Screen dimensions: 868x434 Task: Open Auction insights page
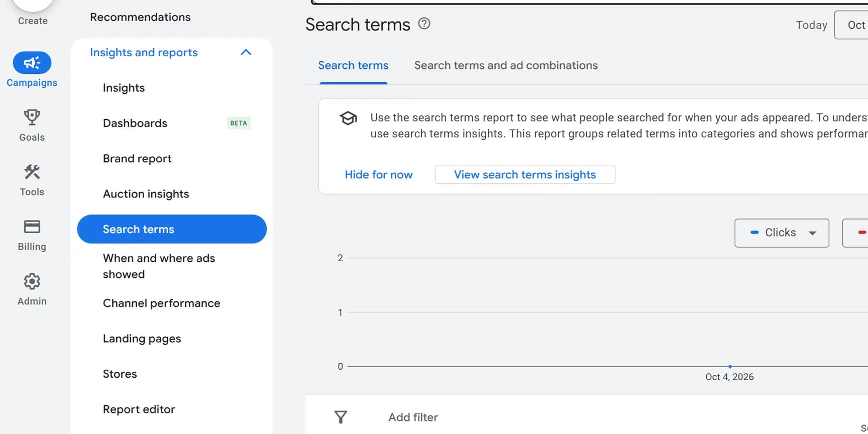pyautogui.click(x=146, y=194)
